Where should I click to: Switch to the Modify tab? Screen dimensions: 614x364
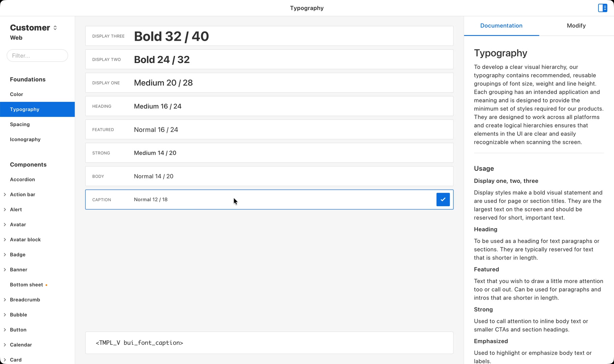pos(576,26)
